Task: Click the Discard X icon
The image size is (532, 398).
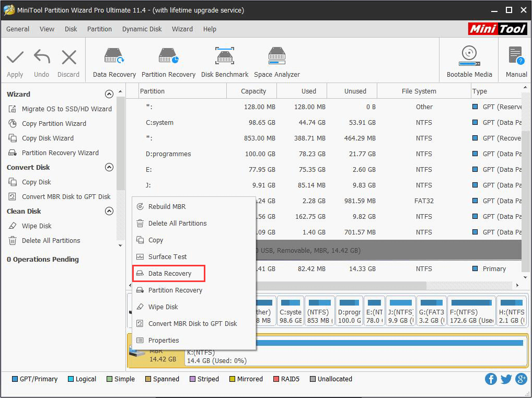Action: point(68,57)
